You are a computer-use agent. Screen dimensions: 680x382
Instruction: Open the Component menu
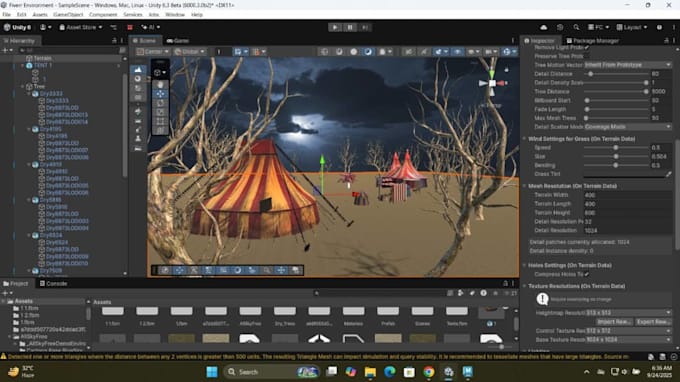(x=103, y=14)
